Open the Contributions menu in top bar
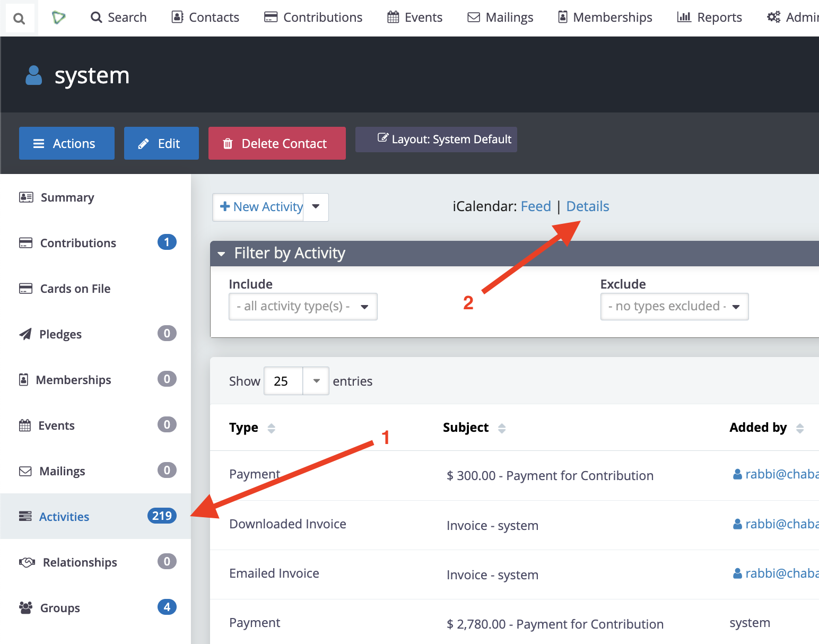 point(313,18)
